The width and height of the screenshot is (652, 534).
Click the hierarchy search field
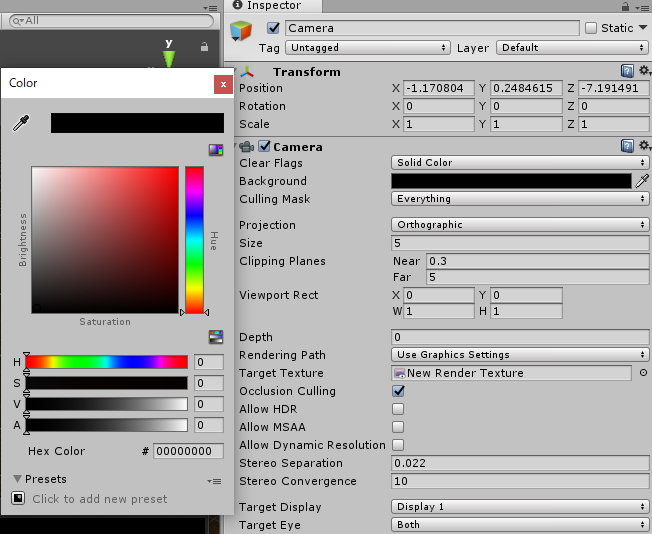pos(111,21)
